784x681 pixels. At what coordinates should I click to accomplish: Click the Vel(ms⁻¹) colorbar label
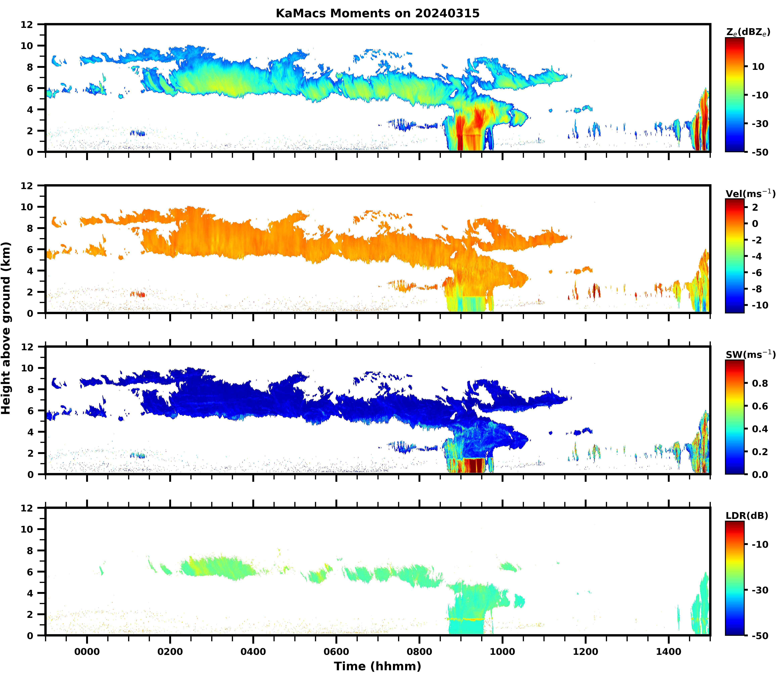click(750, 193)
